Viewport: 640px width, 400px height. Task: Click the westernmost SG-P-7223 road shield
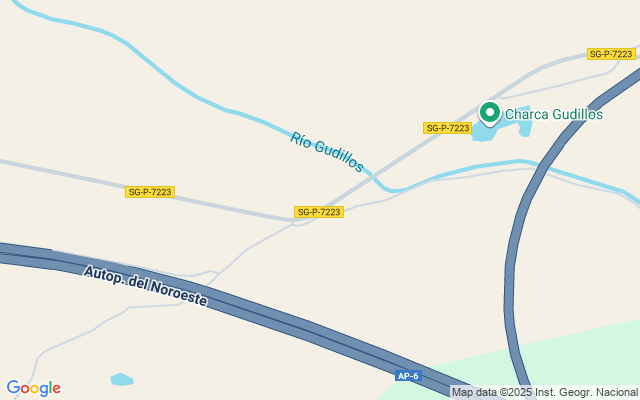[x=150, y=192]
